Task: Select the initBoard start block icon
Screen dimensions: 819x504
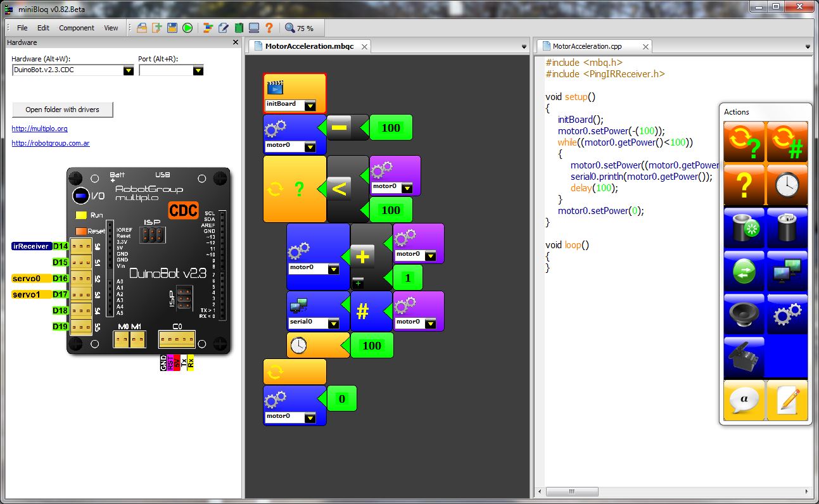Action: (276, 87)
